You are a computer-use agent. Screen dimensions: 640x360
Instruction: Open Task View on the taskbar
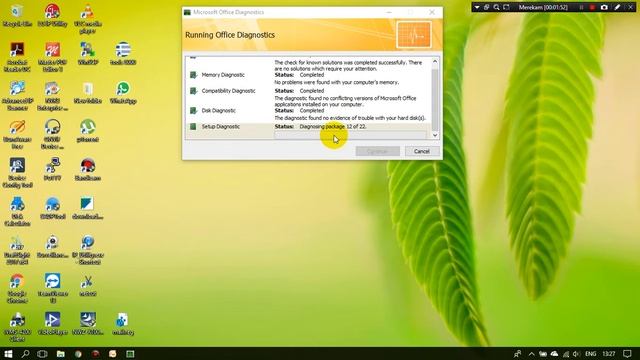(42, 353)
